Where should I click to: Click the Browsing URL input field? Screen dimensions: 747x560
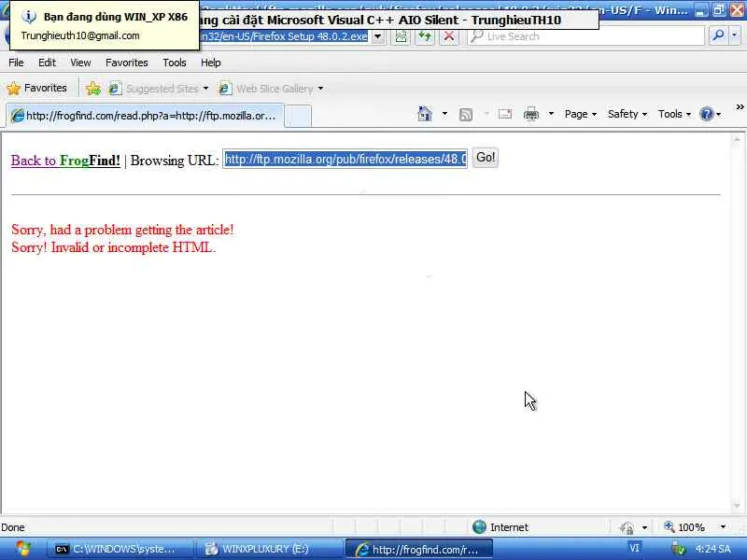click(345, 159)
